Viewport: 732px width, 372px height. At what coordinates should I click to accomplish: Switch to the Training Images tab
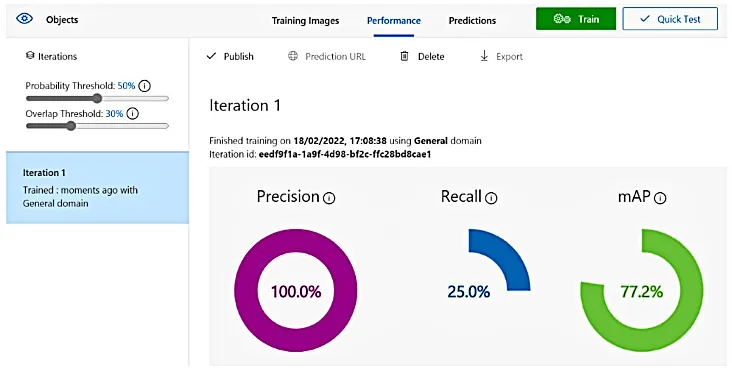[305, 21]
